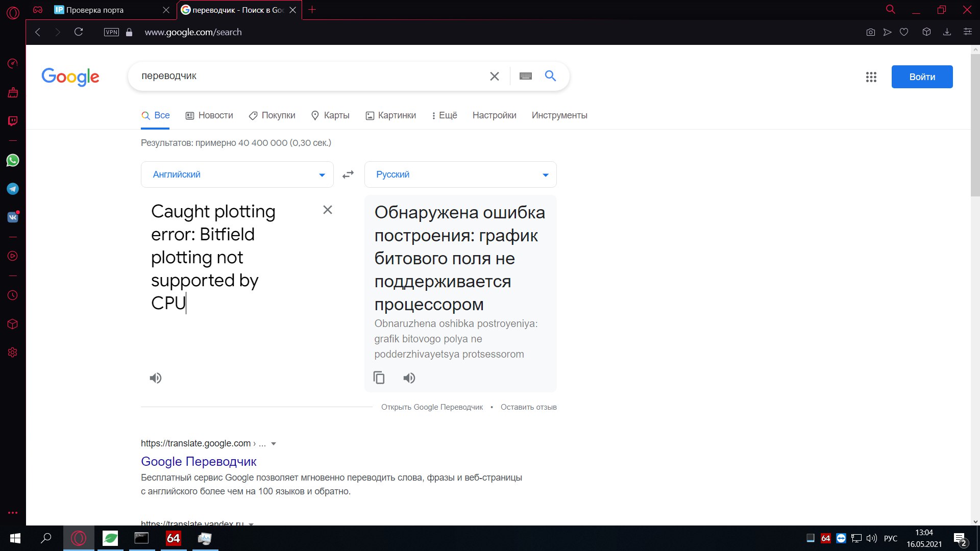The image size is (980, 551).
Task: Open My Flow send icon in toolbar
Action: coord(888,32)
